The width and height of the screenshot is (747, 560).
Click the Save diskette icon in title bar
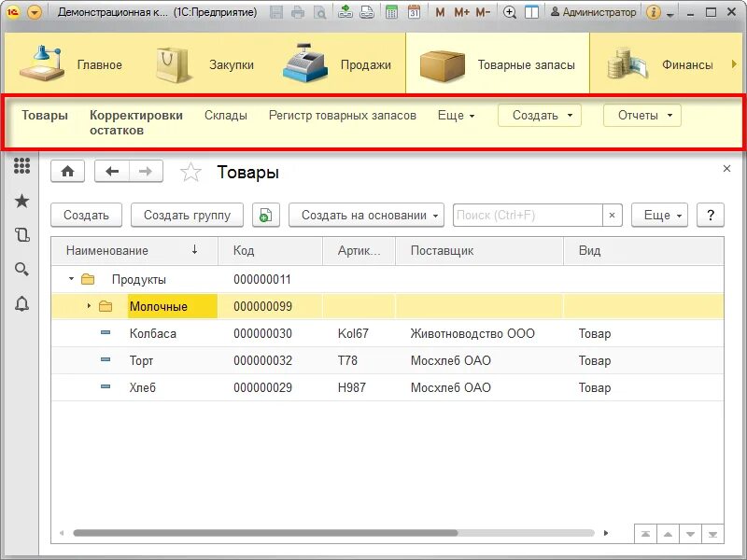[276, 12]
